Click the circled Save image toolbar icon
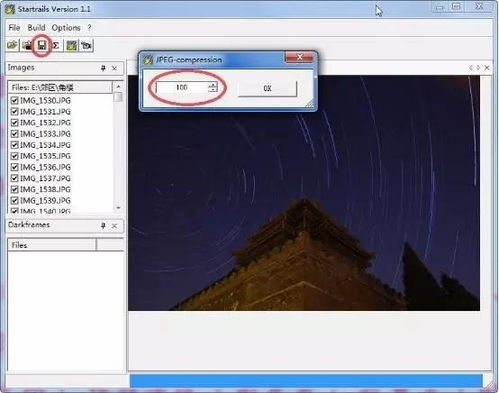Viewport: 499px width, 393px height. 42,45
